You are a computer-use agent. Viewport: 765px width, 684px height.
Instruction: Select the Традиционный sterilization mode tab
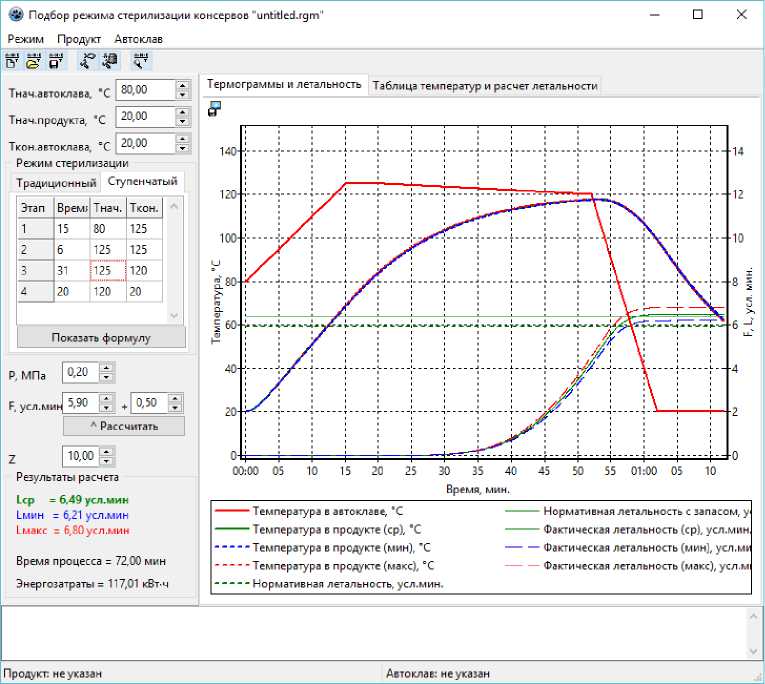pos(56,182)
